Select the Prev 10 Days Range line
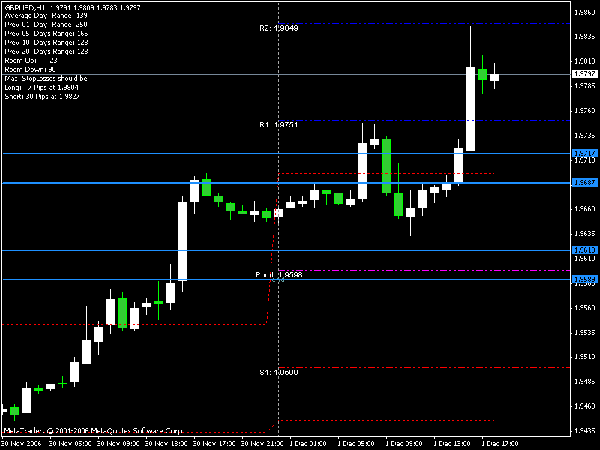Screen dimensions: 600x450 [46, 42]
